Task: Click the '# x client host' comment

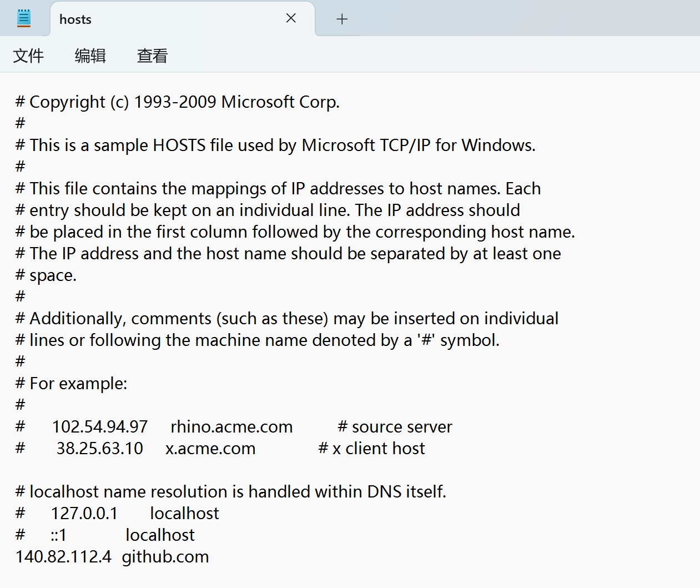Action: tap(371, 449)
